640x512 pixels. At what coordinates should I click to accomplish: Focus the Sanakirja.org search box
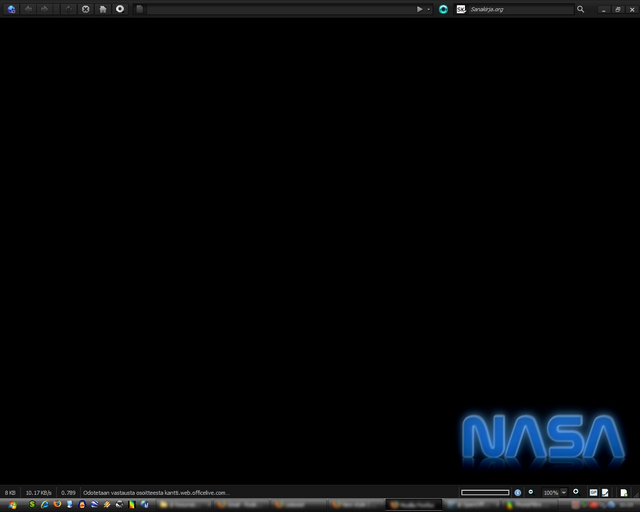coord(521,9)
